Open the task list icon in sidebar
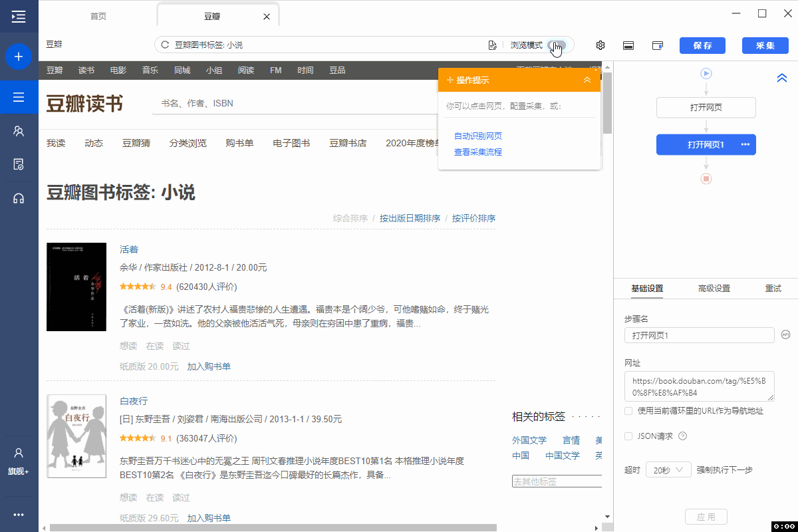The width and height of the screenshot is (798, 532). coord(19,97)
